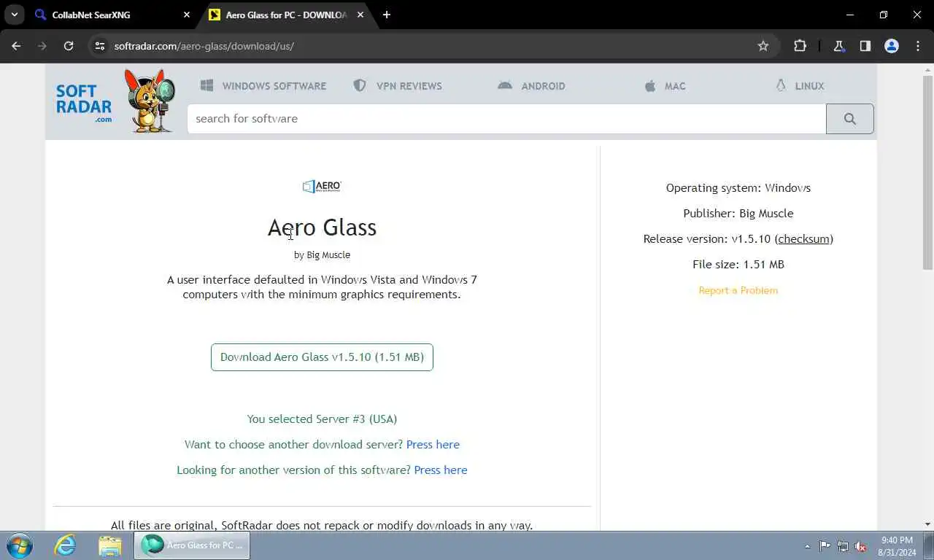The width and height of the screenshot is (934, 560).
Task: Switch to CollabNet SearXNG tab
Action: (x=112, y=15)
